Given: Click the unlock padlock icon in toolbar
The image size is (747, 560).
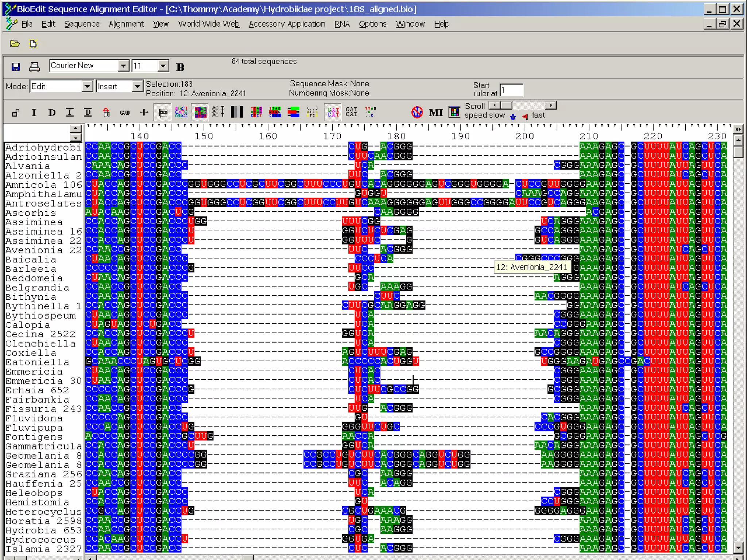Looking at the screenshot, I should coord(15,112).
